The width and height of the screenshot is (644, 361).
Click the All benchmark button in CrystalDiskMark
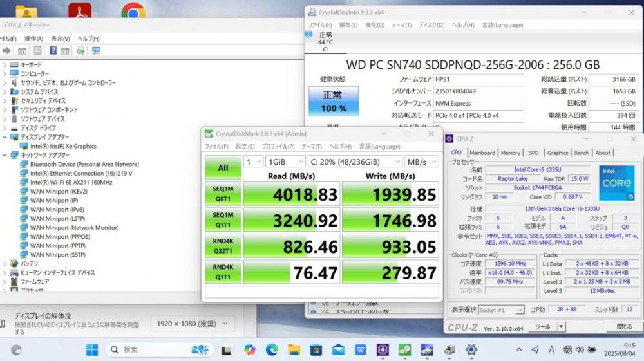(x=223, y=168)
